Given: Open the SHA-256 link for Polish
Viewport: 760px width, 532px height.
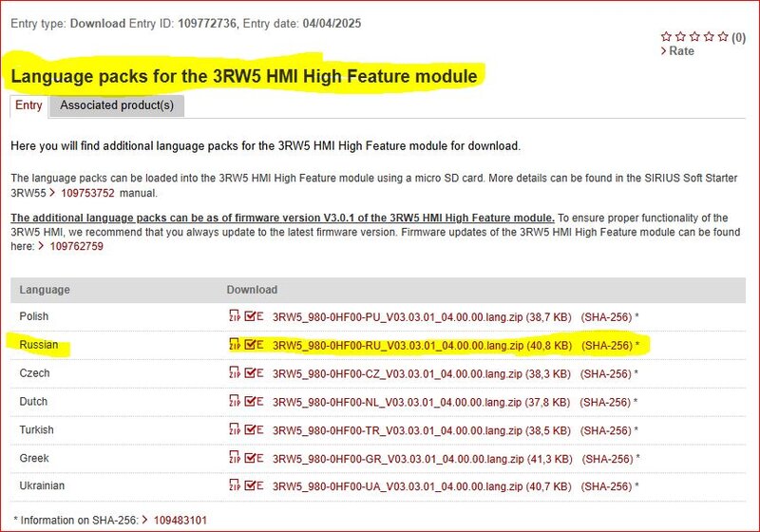Looking at the screenshot, I should tap(606, 317).
